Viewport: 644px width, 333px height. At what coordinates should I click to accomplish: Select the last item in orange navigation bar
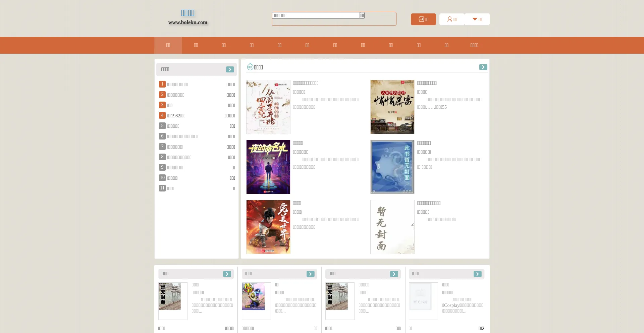click(x=474, y=45)
